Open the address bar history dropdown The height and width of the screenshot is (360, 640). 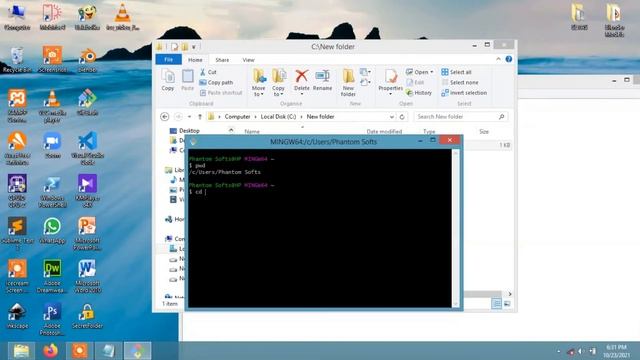391,117
